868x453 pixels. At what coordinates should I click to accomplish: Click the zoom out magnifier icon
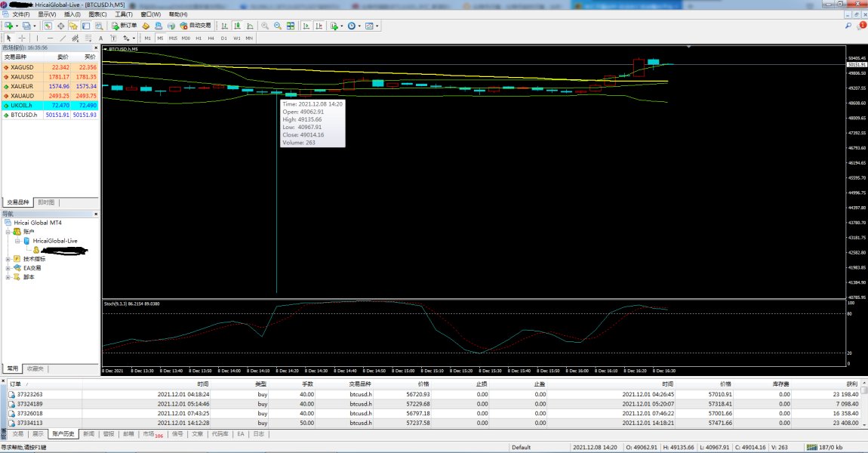click(x=278, y=26)
